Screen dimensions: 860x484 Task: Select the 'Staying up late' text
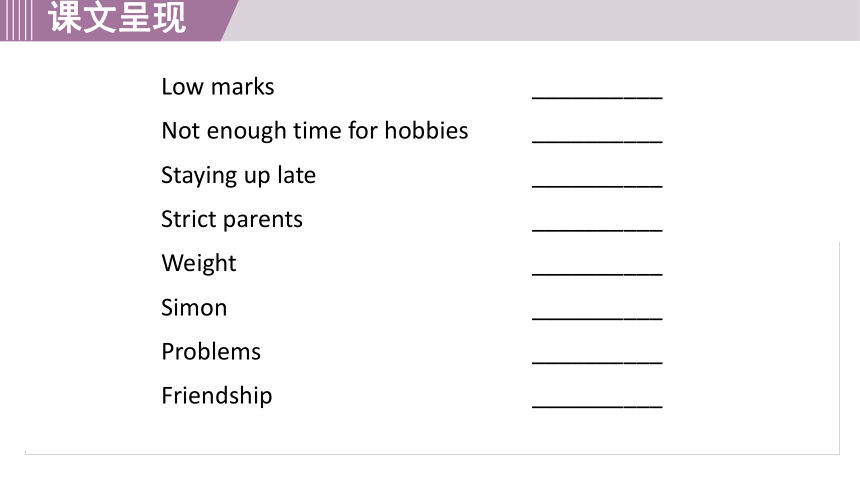pyautogui.click(x=239, y=176)
